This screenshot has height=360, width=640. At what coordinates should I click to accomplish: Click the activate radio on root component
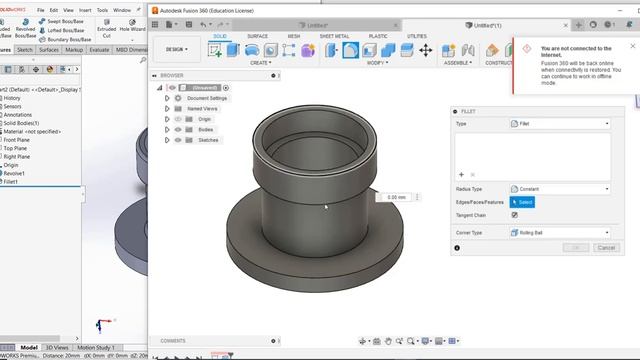pyautogui.click(x=226, y=88)
